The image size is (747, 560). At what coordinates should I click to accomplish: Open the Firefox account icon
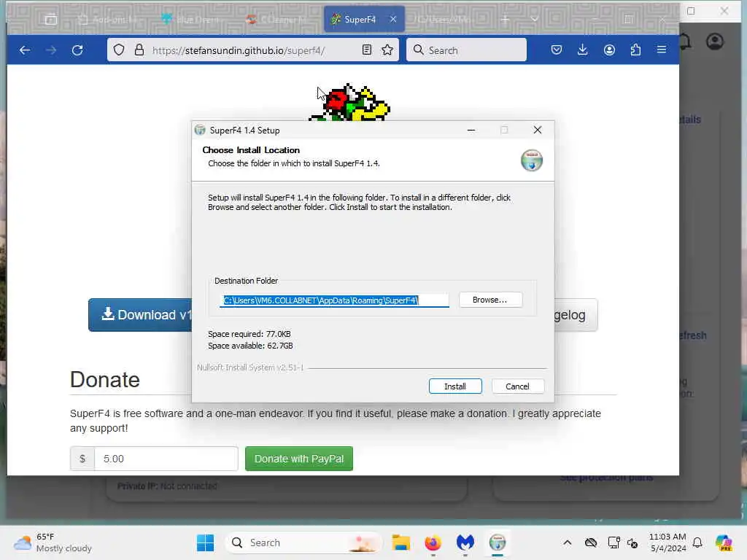point(609,50)
